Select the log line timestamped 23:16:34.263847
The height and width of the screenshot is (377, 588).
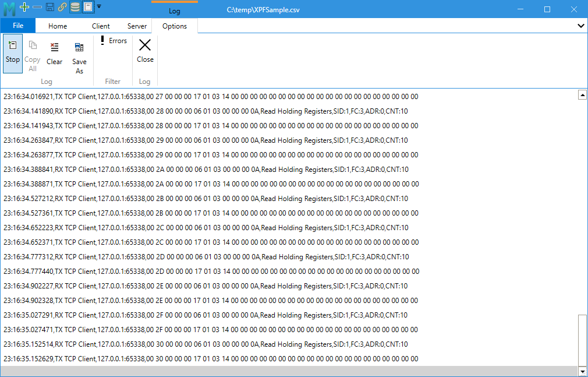206,140
